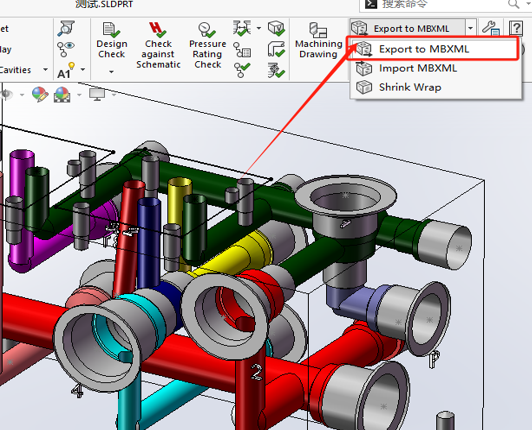Click the Edit Appearance color ball icon

tap(40, 94)
